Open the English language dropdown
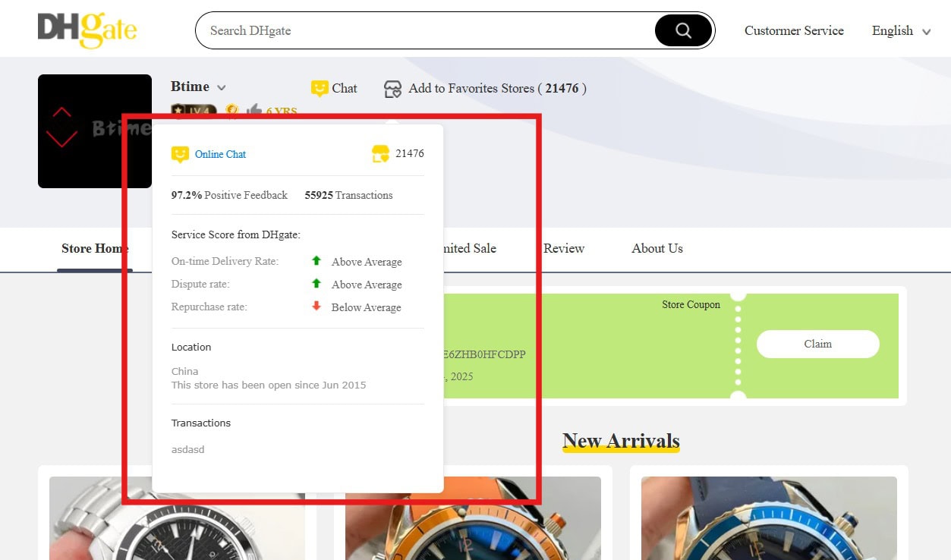 pos(901,31)
